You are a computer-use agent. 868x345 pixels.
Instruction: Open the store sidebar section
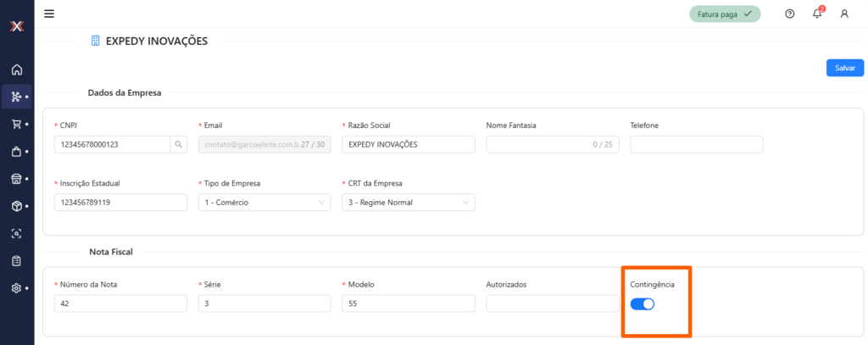point(16,179)
